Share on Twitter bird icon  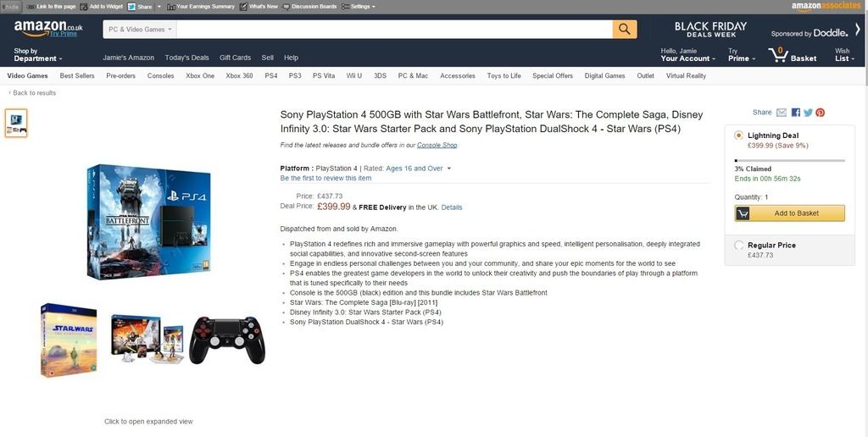[808, 113]
